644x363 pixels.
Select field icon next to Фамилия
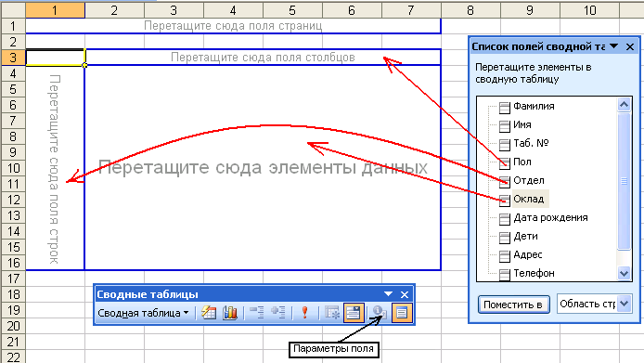(505, 108)
